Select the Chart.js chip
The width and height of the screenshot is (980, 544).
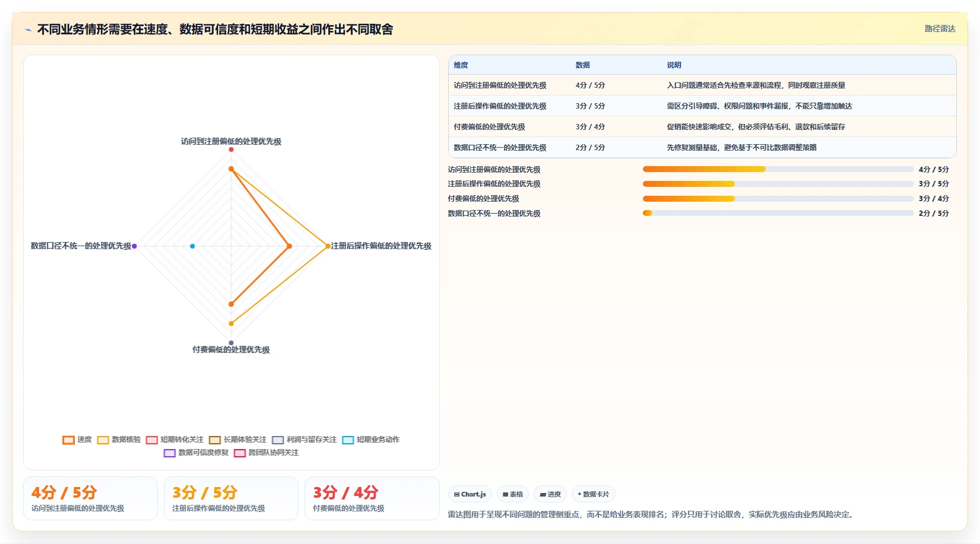point(470,494)
